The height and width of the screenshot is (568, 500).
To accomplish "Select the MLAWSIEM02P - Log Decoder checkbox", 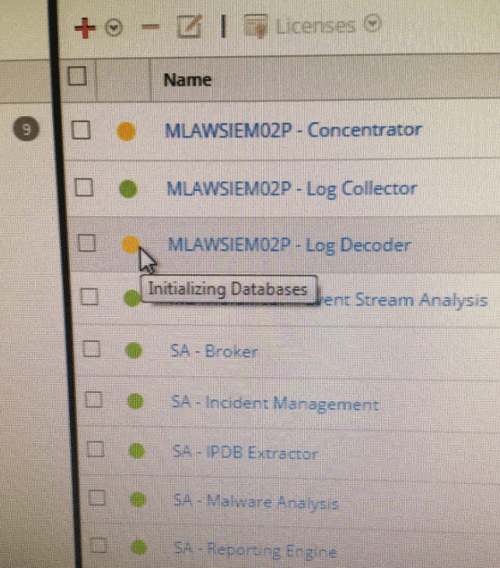I will click(87, 243).
